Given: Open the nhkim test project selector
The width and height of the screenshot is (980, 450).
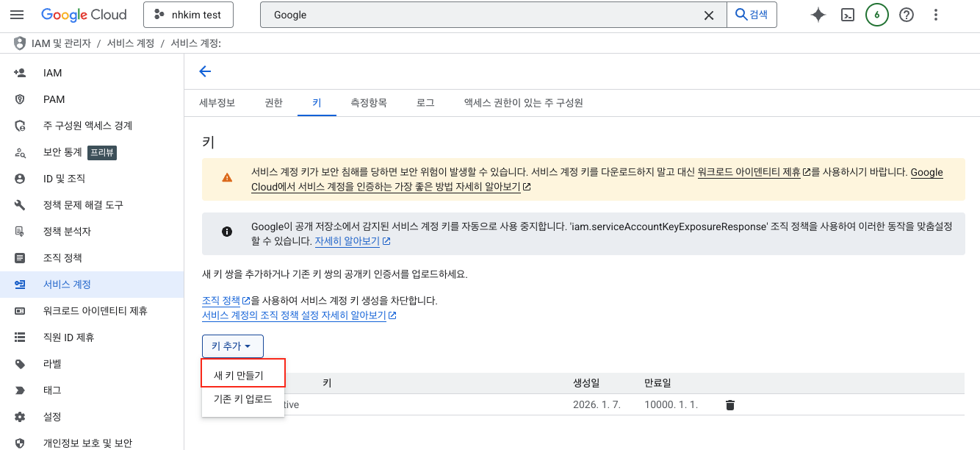Looking at the screenshot, I should [x=188, y=15].
